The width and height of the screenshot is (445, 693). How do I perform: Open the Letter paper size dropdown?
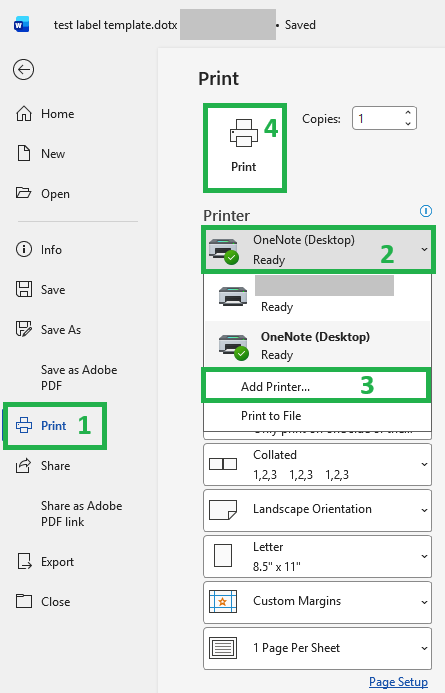click(x=317, y=556)
